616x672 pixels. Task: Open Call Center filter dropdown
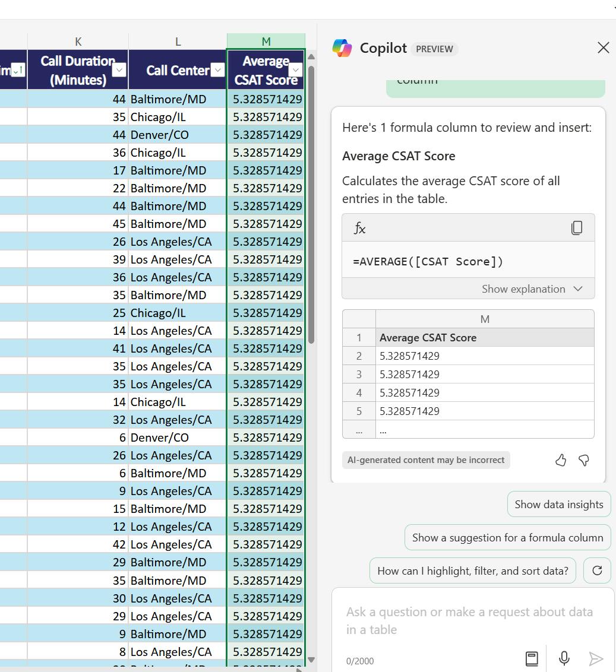coord(218,69)
